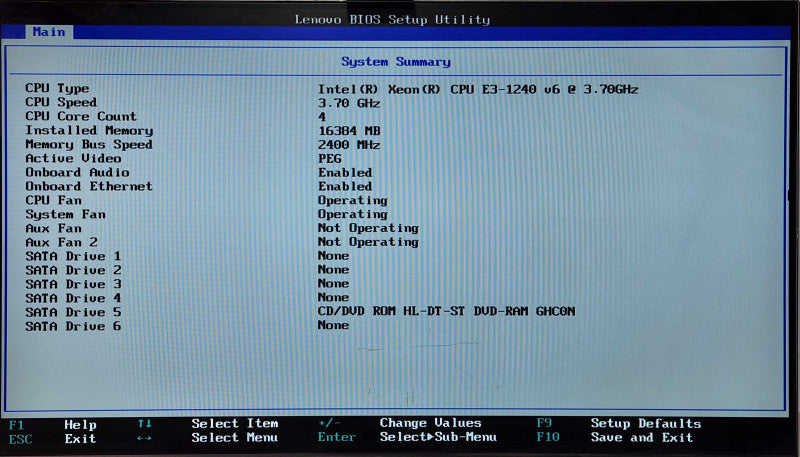Click the ESC key hint
The image size is (800, 457).
coord(20,439)
